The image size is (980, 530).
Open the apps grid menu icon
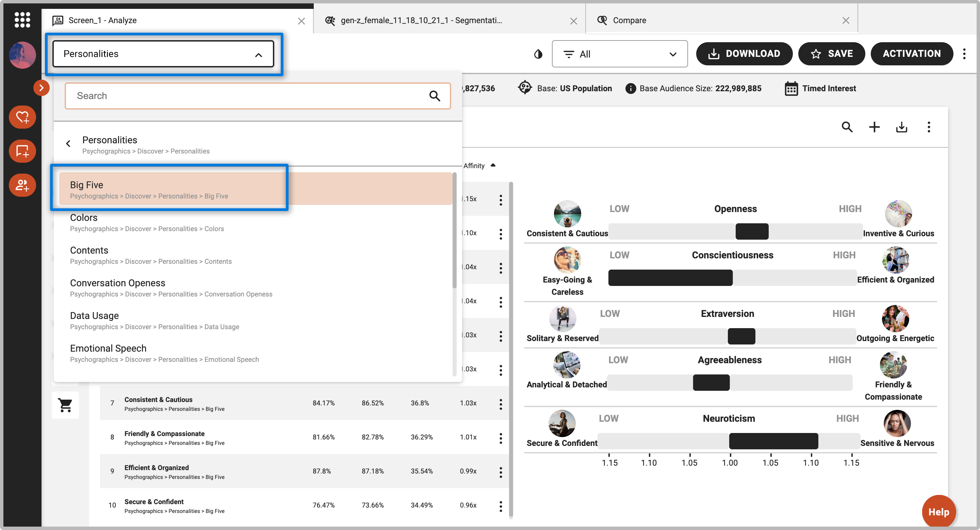(22, 20)
